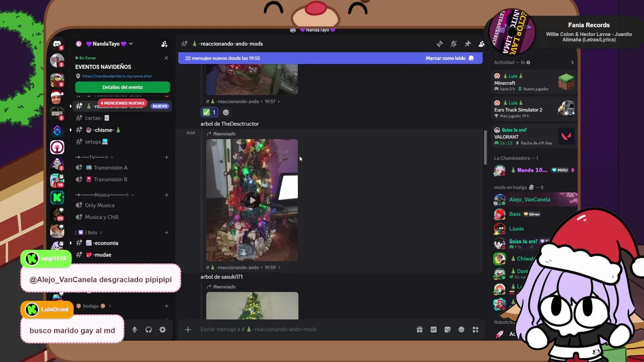
Task: Add a channel to TV category
Action: [166, 157]
